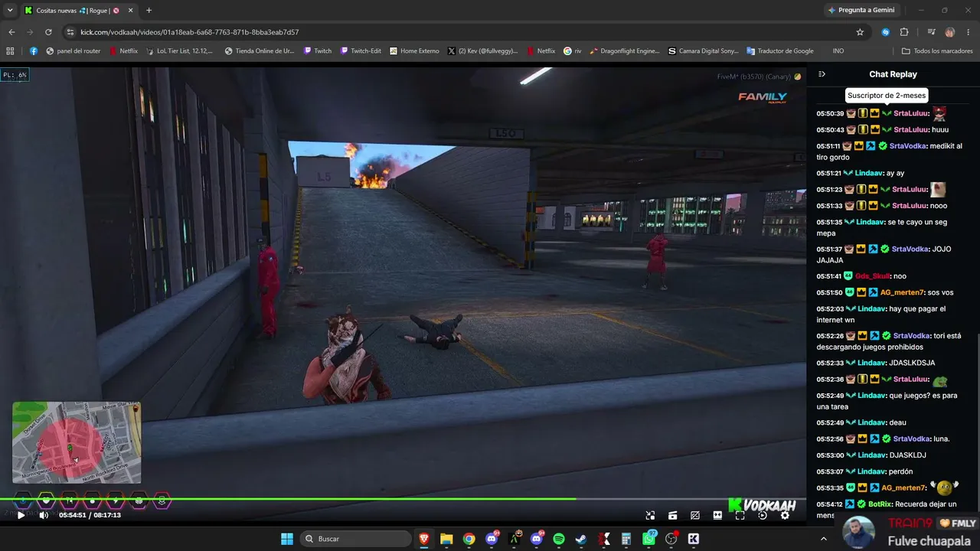Open Brave browser from the taskbar
This screenshot has height=551, width=980.
click(x=424, y=539)
